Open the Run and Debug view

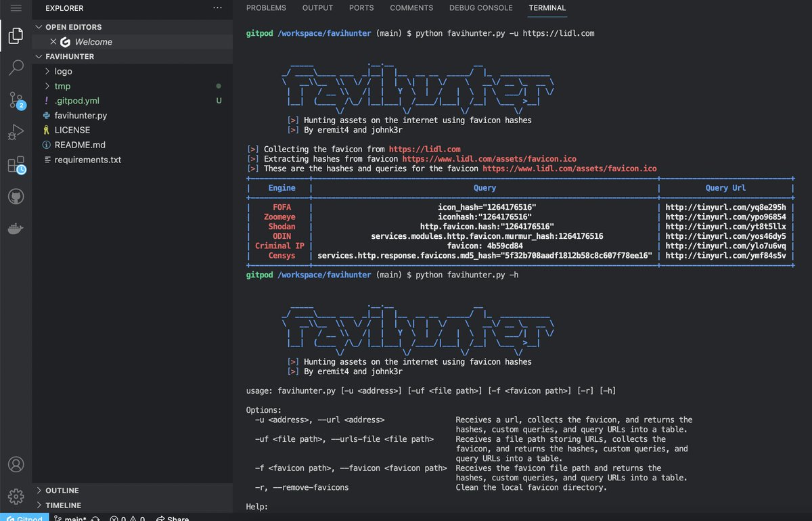16,133
